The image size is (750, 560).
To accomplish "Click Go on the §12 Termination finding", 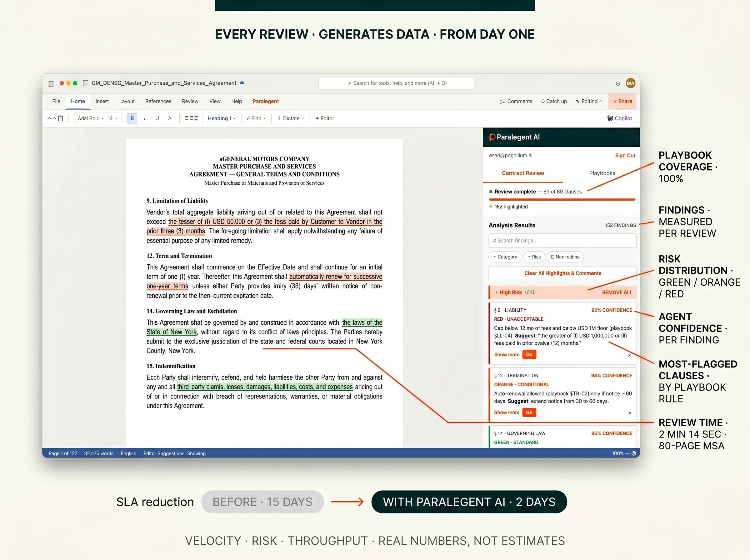I will click(x=529, y=412).
